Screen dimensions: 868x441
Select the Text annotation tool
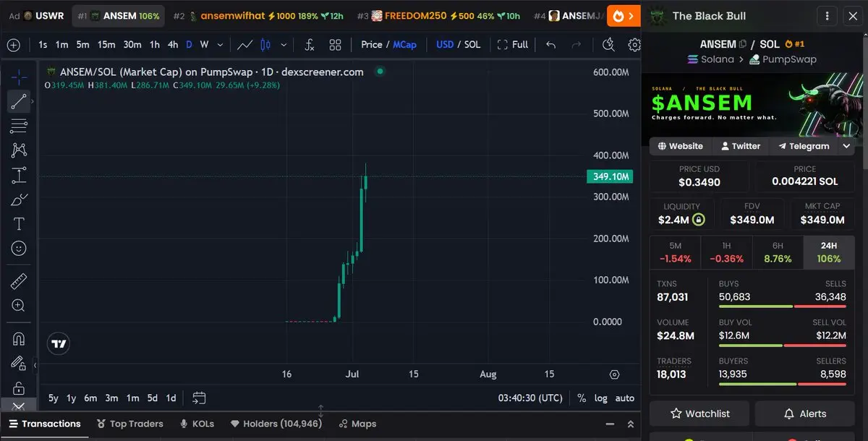pyautogui.click(x=19, y=224)
